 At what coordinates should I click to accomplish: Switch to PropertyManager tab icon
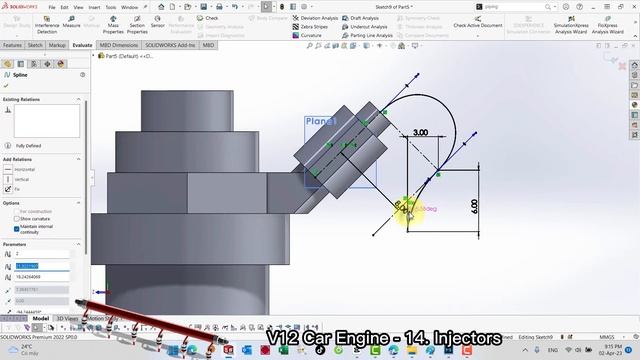21,64
